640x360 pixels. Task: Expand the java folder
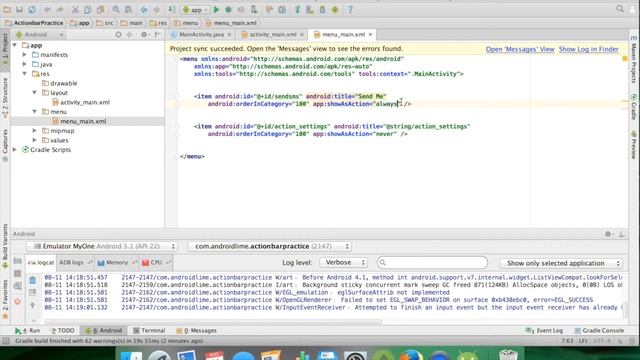click(24, 64)
